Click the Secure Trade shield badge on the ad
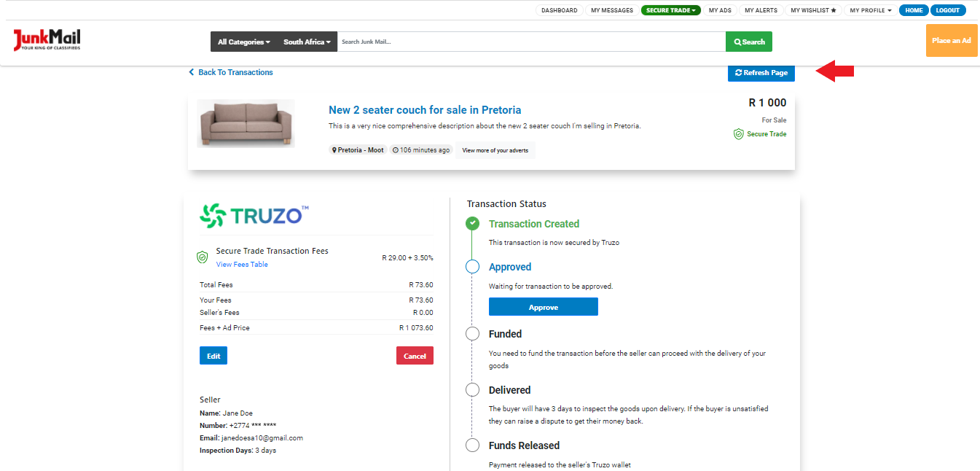Image resolution: width=980 pixels, height=471 pixels. pyautogui.click(x=737, y=134)
